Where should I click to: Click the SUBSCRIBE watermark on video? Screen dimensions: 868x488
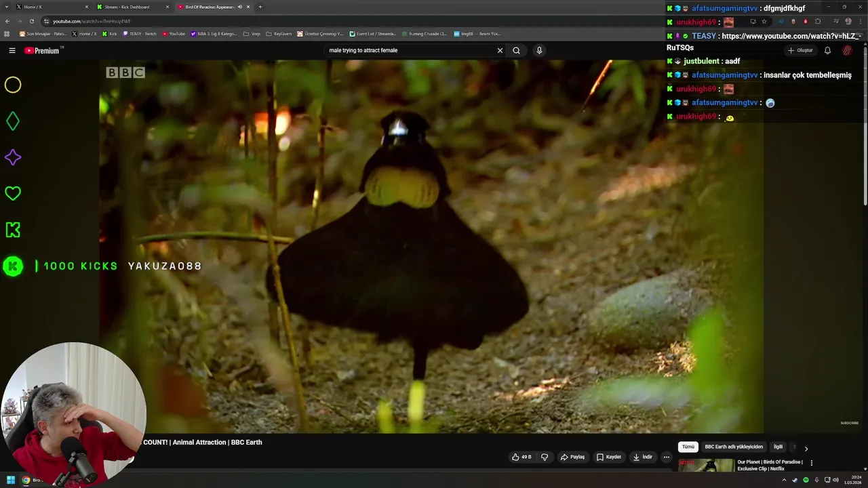[850, 423]
